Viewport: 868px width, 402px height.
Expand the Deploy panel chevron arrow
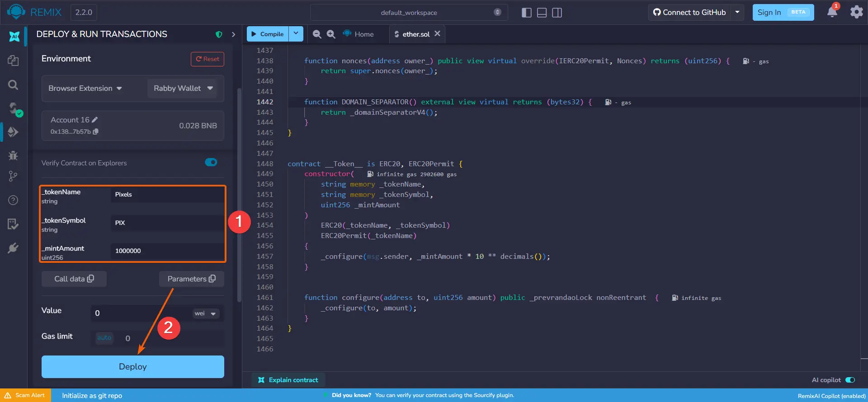tap(233, 34)
